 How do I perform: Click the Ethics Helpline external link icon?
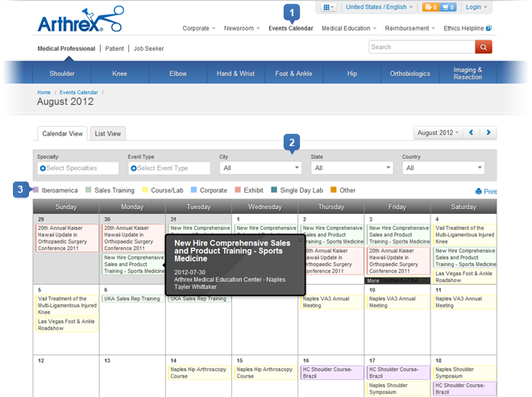pyautogui.click(x=489, y=28)
